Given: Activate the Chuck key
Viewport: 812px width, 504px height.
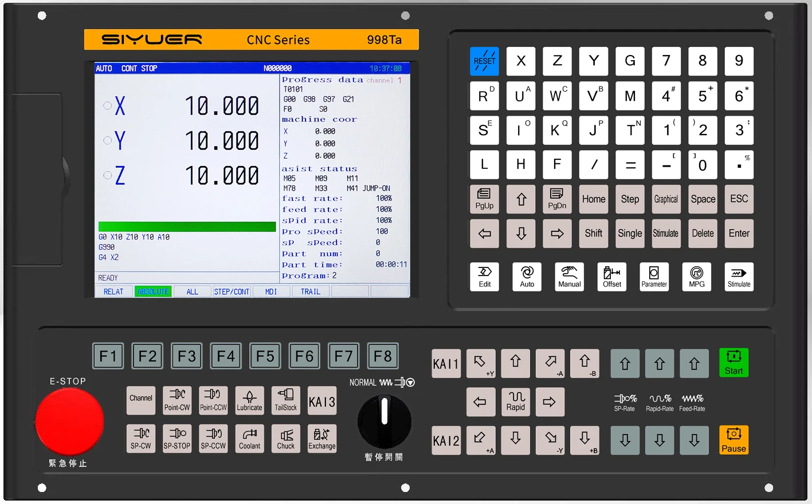Looking at the screenshot, I should pyautogui.click(x=286, y=439).
